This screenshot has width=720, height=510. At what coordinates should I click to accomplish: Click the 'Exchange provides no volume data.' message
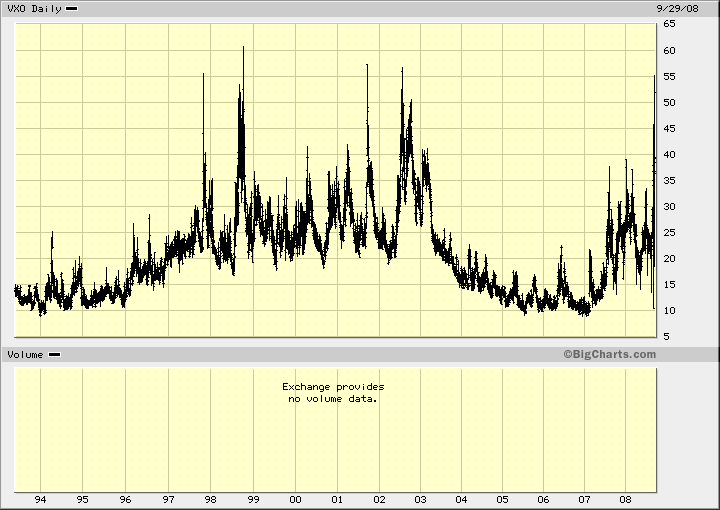(333, 393)
